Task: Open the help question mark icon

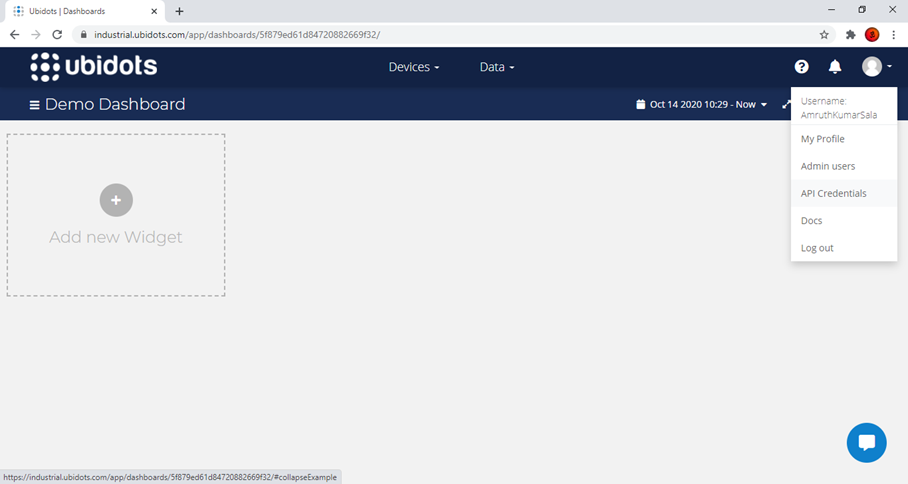Action: coord(801,67)
